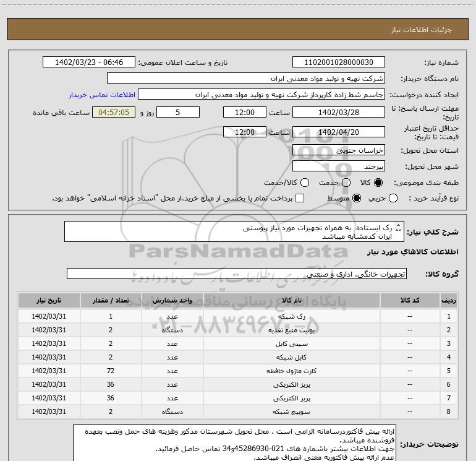
Task: Click the سوییچ شبکه item name cell
Action: (x=291, y=411)
